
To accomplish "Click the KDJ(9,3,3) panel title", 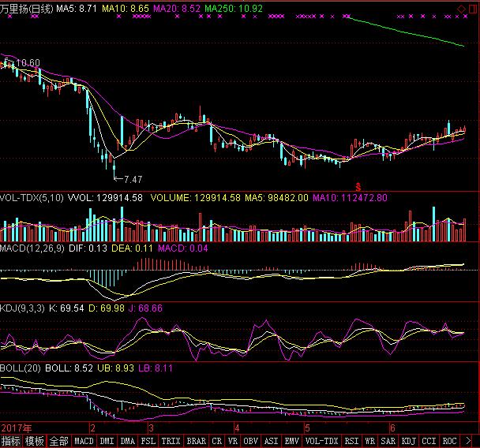I will tap(22, 308).
